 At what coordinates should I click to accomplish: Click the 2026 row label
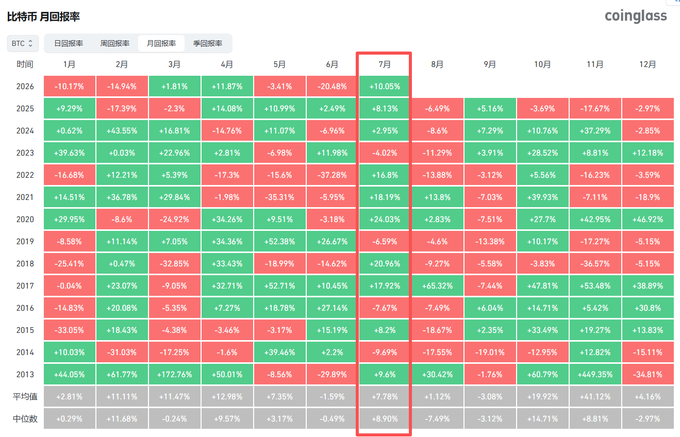(25, 86)
